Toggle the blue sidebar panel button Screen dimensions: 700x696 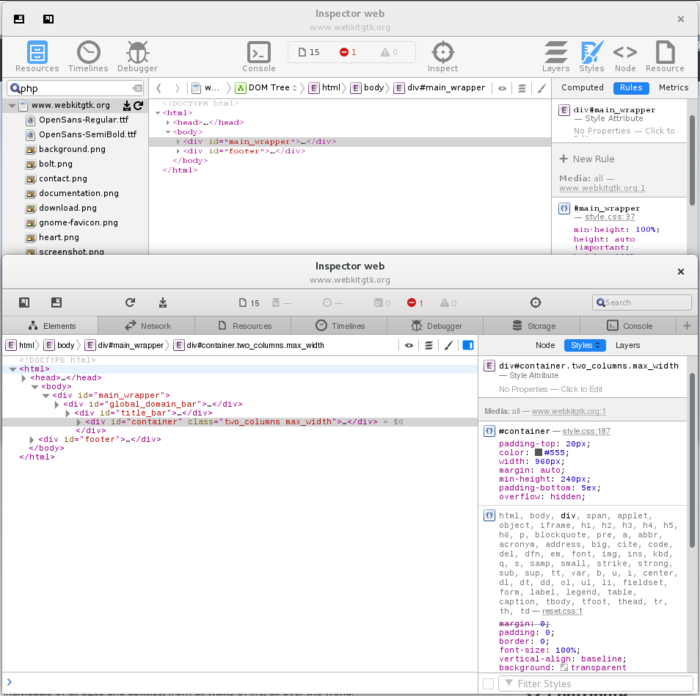pos(467,345)
